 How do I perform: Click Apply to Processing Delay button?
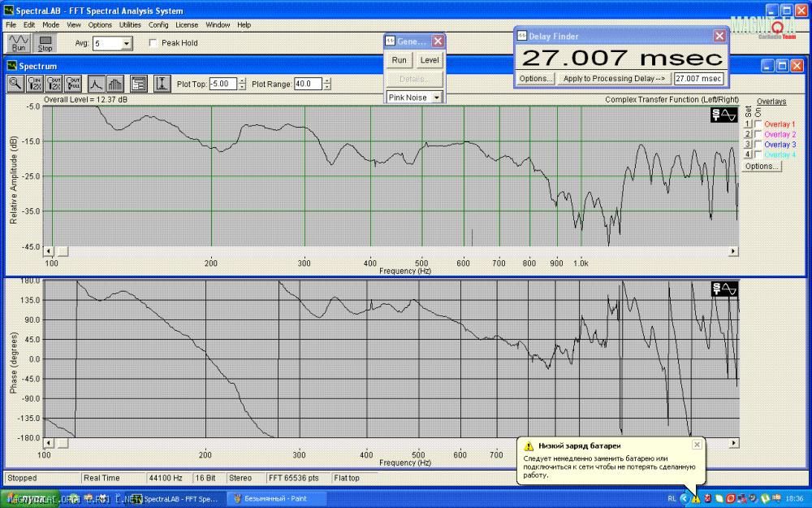[x=615, y=79]
